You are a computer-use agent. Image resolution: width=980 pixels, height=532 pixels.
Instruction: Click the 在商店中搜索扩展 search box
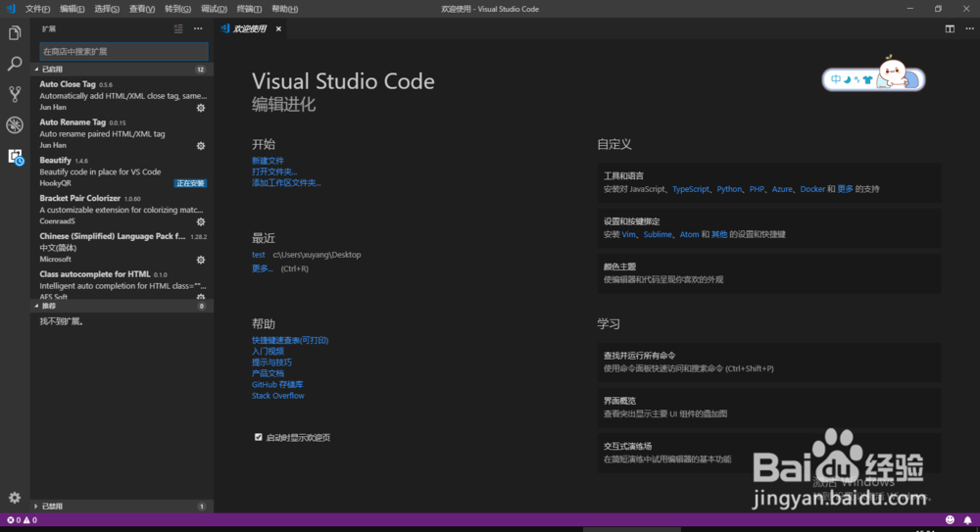point(123,51)
